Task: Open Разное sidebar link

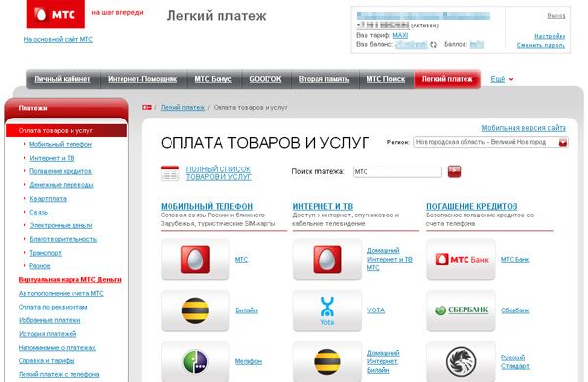Action: click(x=40, y=266)
